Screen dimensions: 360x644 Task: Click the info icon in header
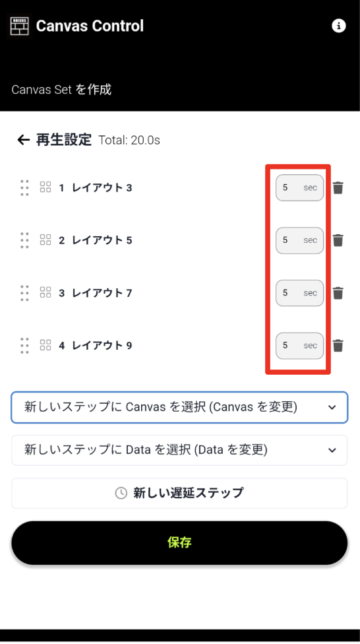(x=338, y=26)
